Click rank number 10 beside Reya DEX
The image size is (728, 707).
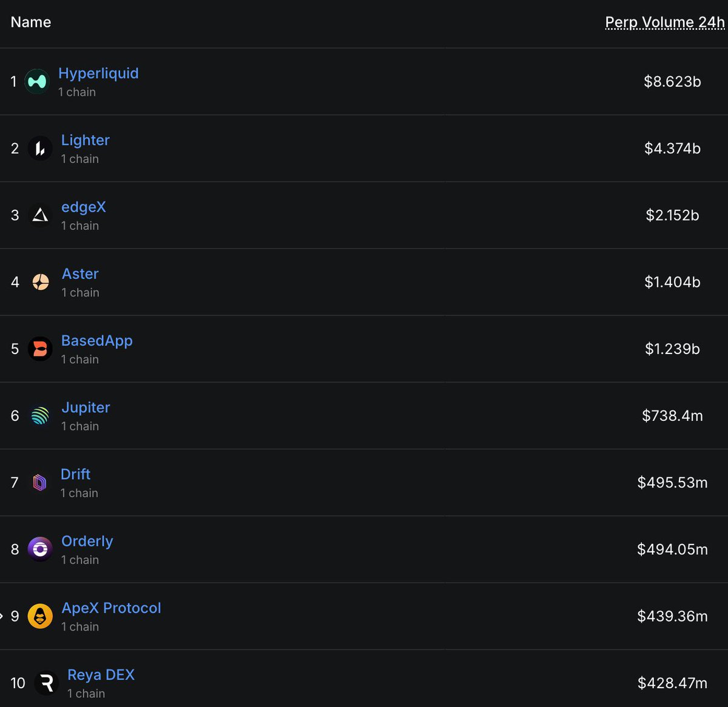pos(18,683)
